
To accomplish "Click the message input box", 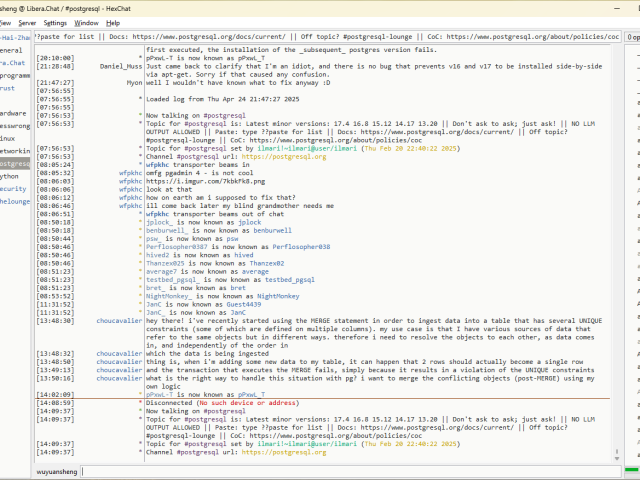I will tap(350, 470).
